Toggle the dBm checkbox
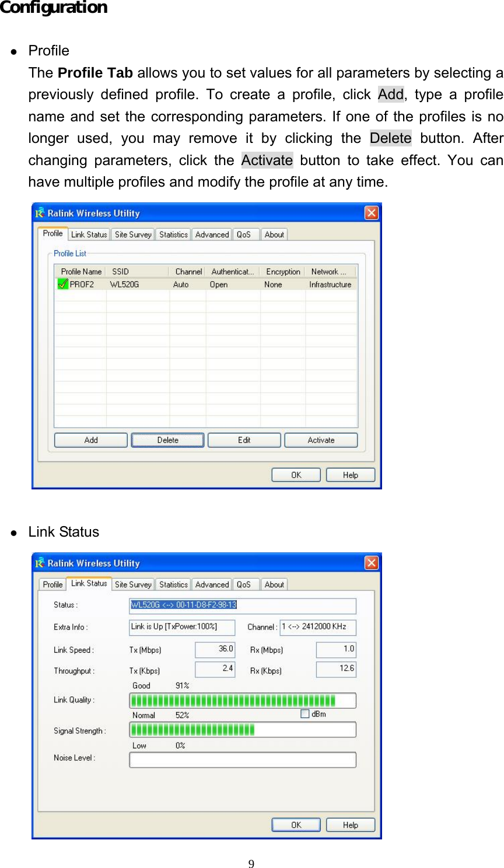 coord(304,714)
